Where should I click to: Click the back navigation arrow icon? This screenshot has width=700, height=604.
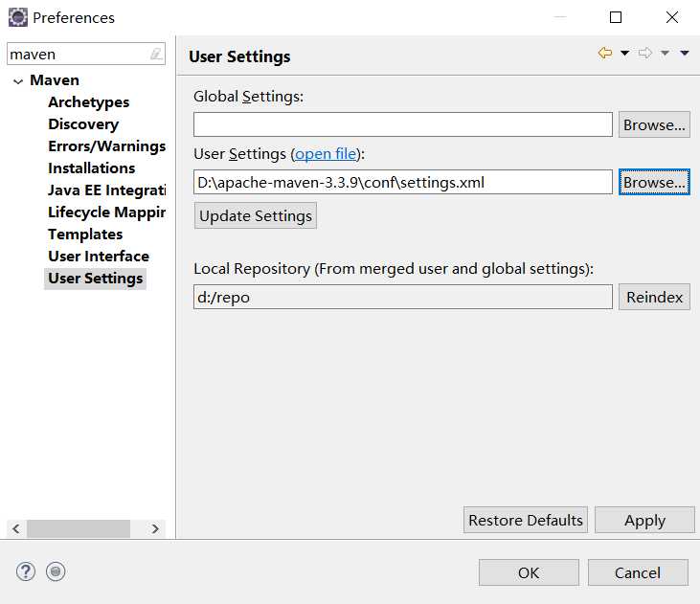(x=605, y=53)
